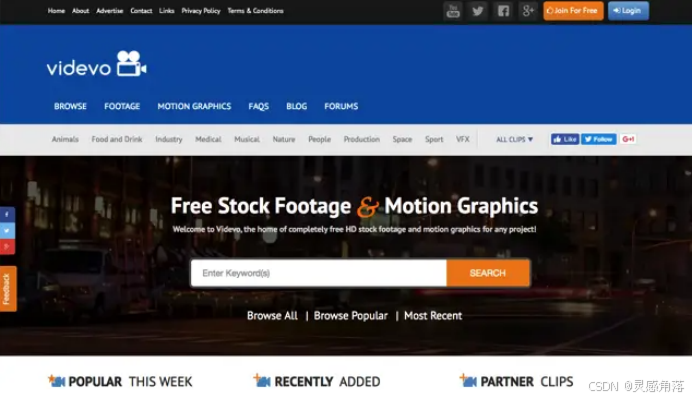Open the Terms & Conditions link

tap(256, 11)
